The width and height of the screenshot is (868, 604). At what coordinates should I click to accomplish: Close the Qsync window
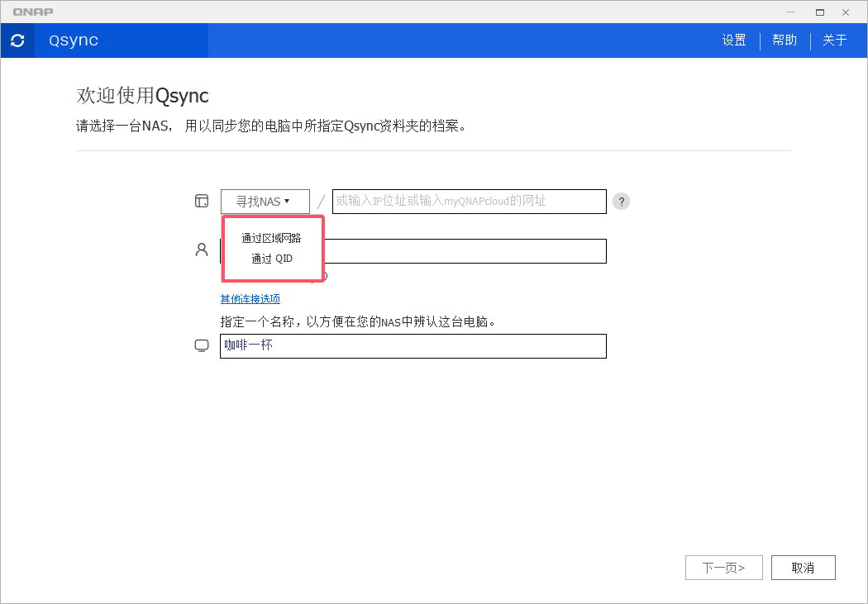click(x=846, y=12)
